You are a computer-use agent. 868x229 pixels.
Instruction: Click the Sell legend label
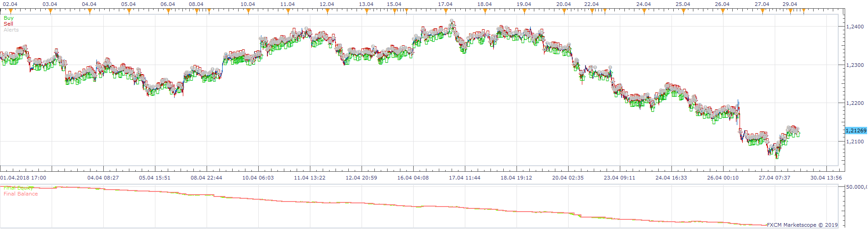[x=8, y=24]
